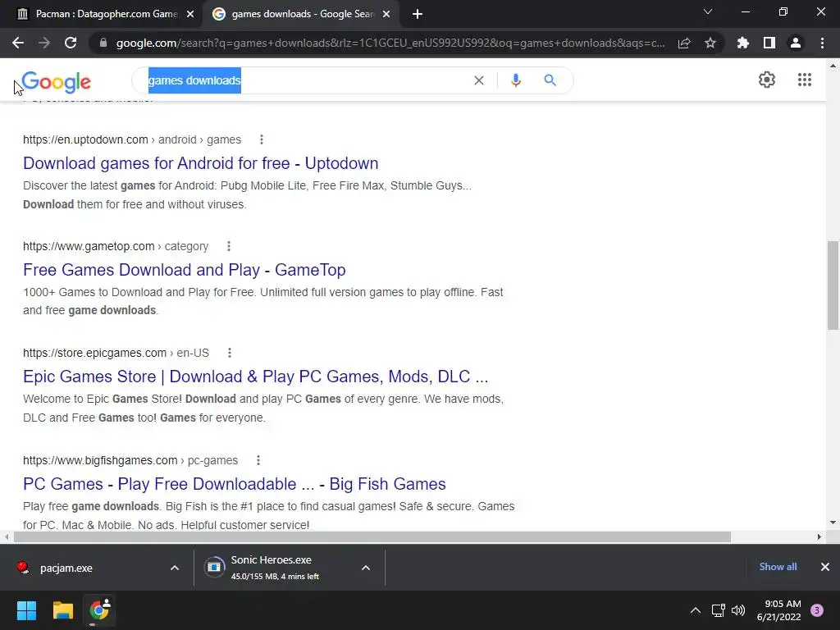
Task: Open the Extensions puzzle icon
Action: pos(743,43)
